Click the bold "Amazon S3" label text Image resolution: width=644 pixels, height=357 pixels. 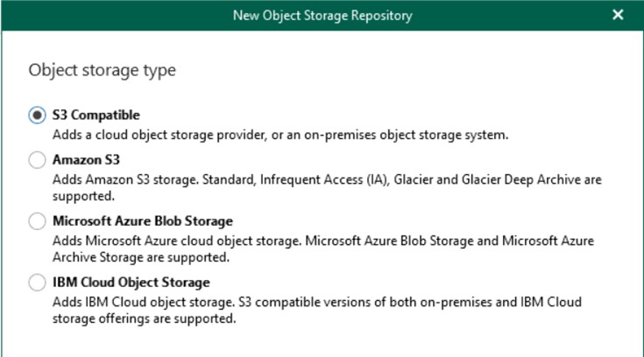(86, 159)
